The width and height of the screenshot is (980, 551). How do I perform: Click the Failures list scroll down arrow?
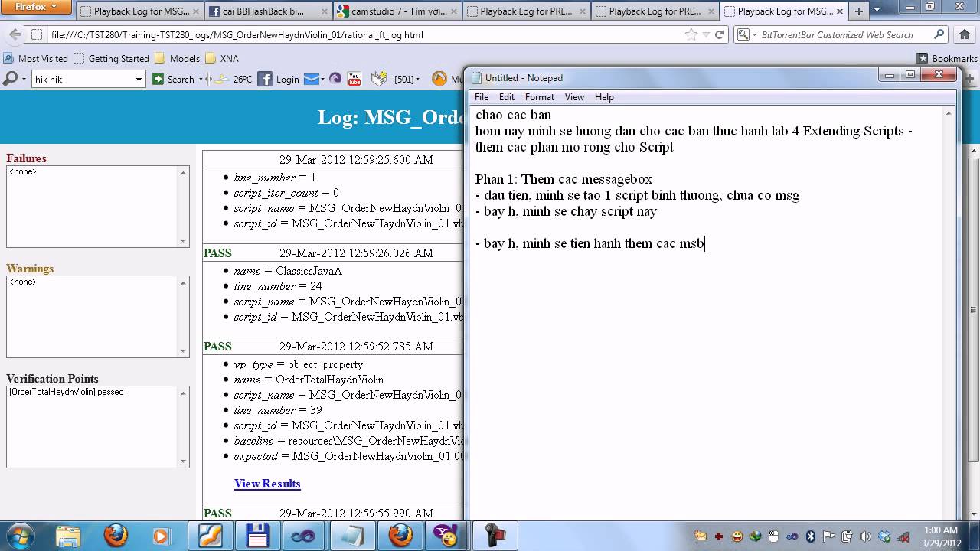tap(183, 241)
